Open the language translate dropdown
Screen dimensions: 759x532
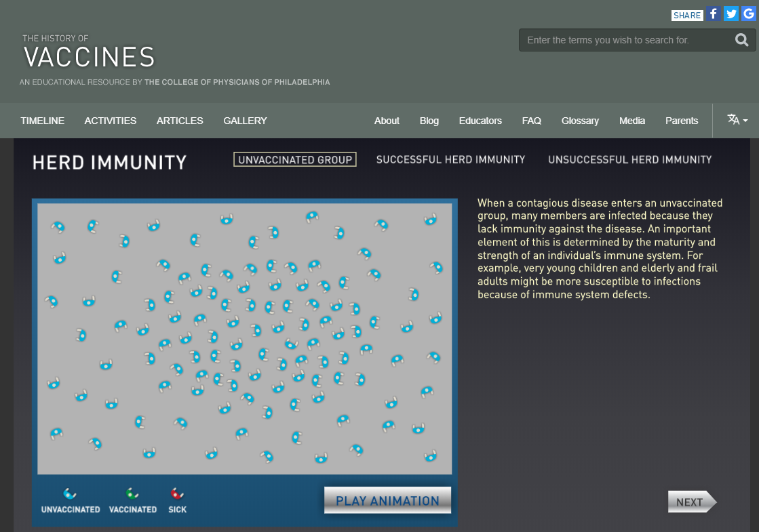737,119
